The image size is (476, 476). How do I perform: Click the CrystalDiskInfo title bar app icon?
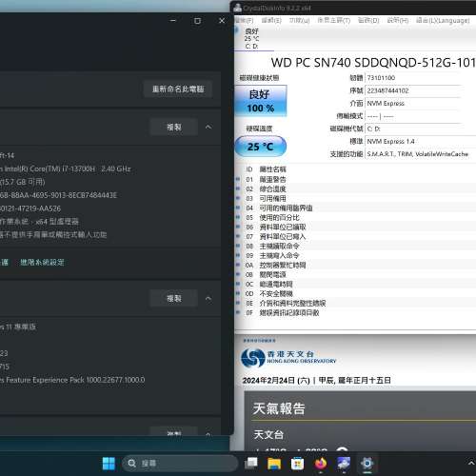click(238, 8)
